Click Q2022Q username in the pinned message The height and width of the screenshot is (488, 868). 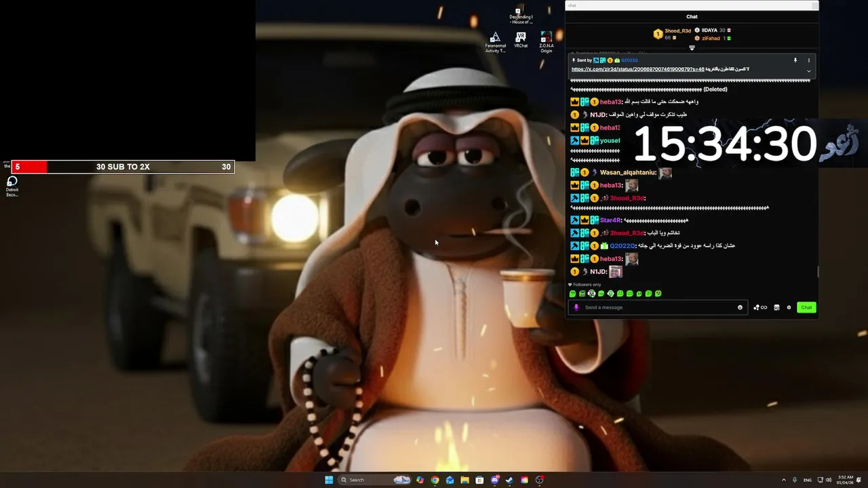(629, 60)
